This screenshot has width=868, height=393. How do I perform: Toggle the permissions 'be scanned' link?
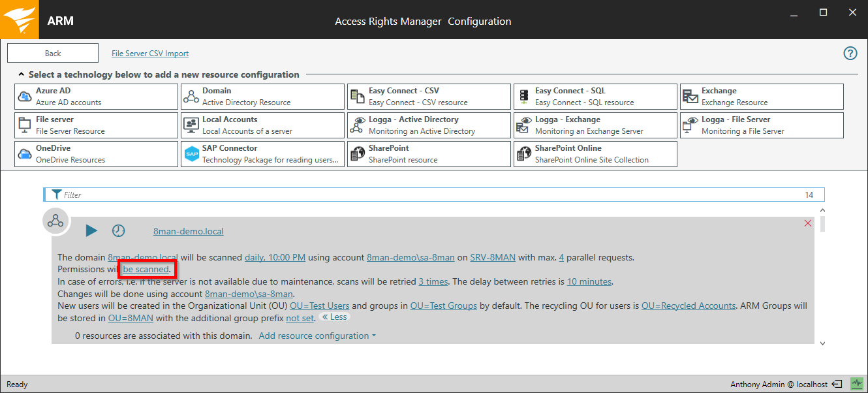point(146,269)
